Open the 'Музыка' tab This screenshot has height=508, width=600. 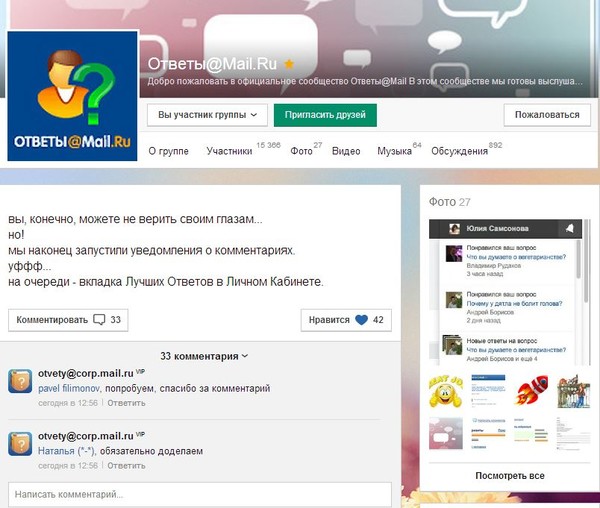(395, 151)
